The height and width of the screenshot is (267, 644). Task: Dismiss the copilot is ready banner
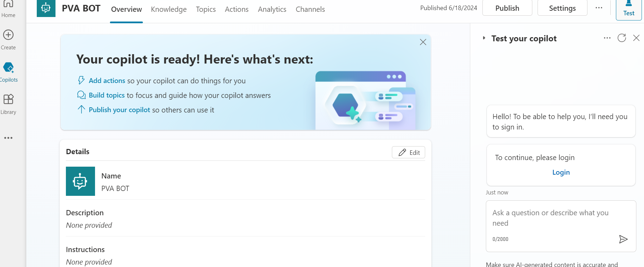423,42
